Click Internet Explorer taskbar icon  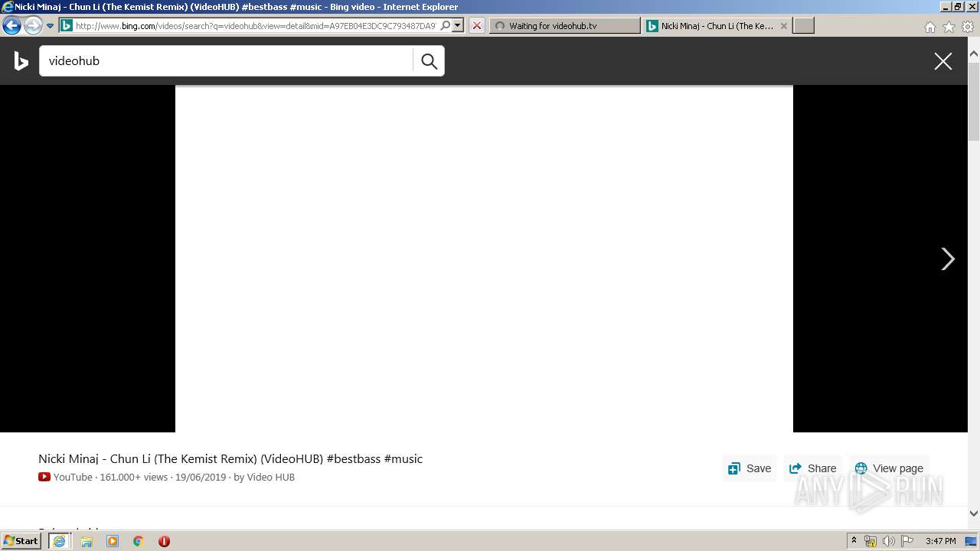[59, 541]
